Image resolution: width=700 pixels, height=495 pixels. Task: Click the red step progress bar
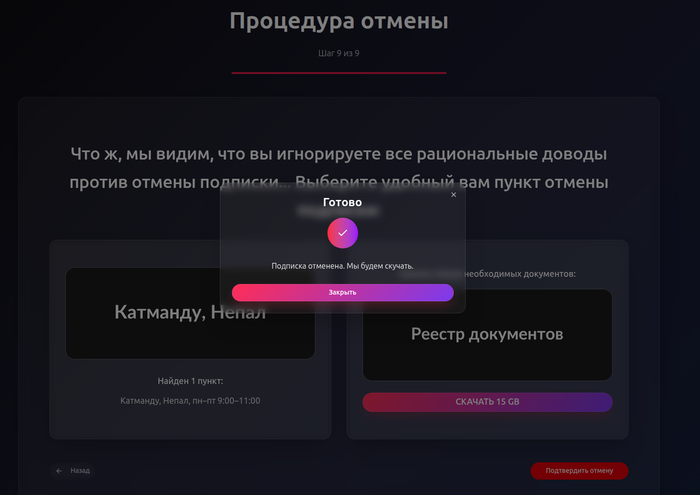pos(339,72)
